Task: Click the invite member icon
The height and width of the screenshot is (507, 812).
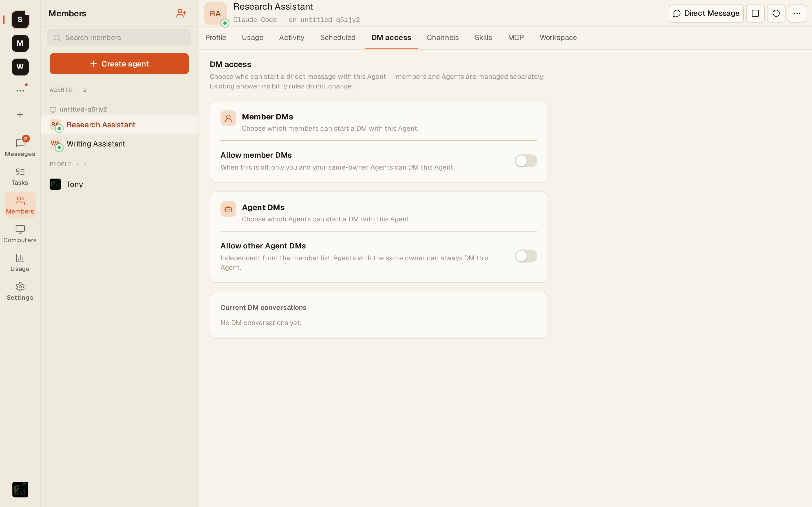Action: (x=181, y=14)
